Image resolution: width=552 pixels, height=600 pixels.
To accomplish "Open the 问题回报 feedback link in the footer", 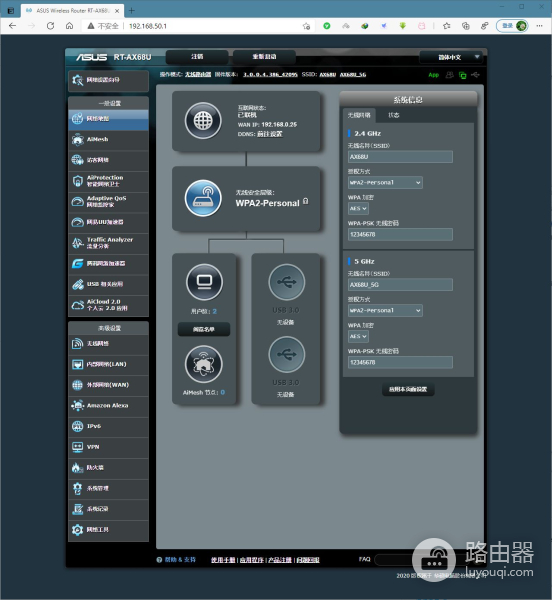I will pyautogui.click(x=308, y=560).
